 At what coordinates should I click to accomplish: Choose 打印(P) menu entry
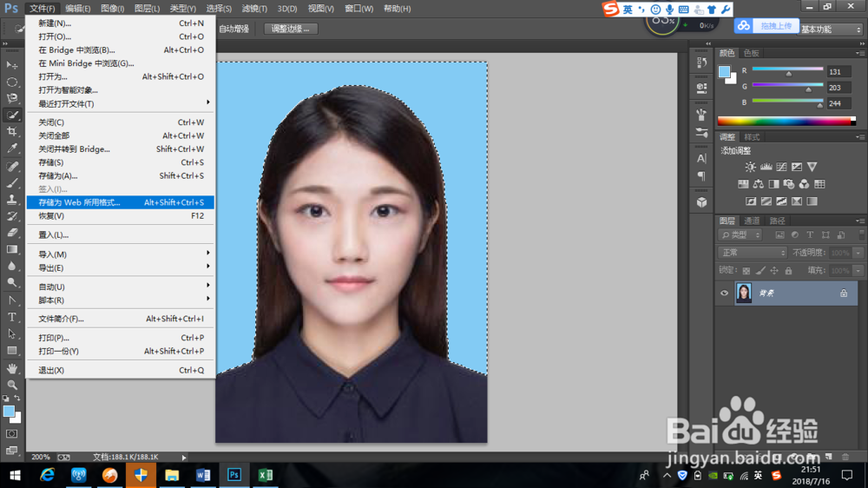(120, 337)
